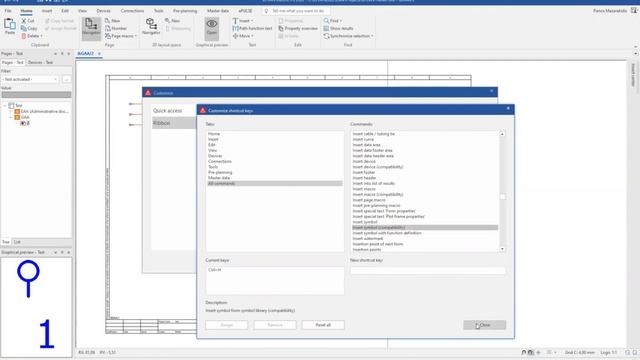Click the Assign button in shortcut dialog
This screenshot has height=360, width=640.
227,325
